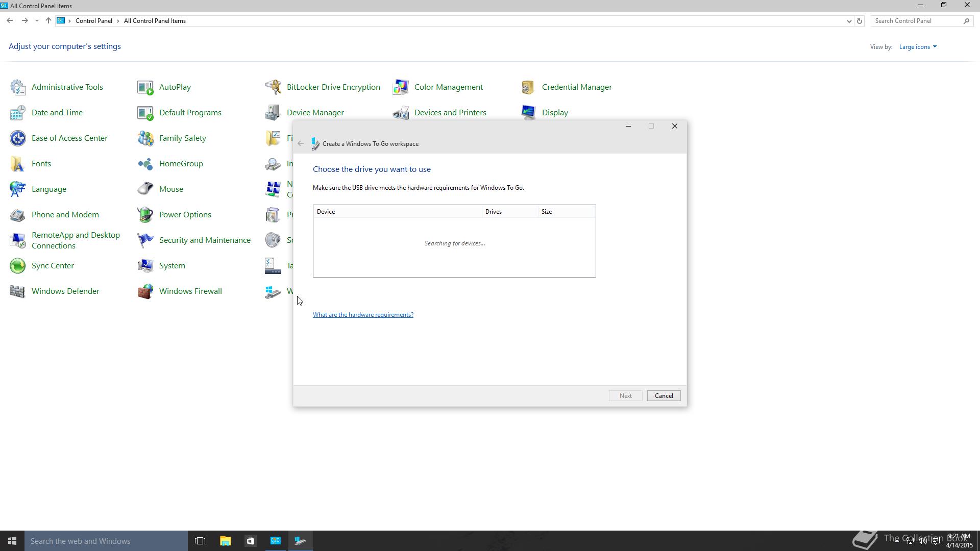The image size is (980, 551).
Task: Open the Date and Time icon
Action: pos(18,113)
